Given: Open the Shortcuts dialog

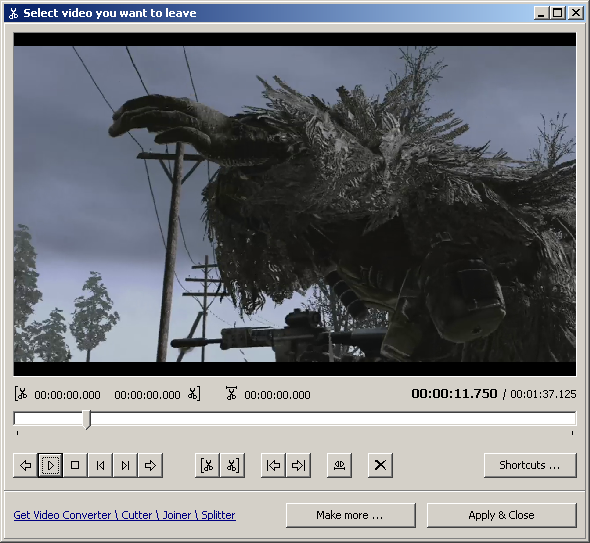Looking at the screenshot, I should point(530,465).
